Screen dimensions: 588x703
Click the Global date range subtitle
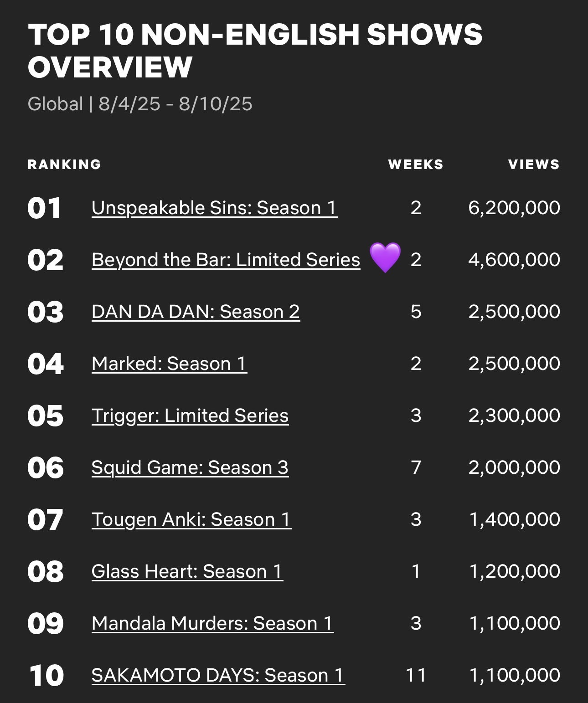click(x=140, y=104)
